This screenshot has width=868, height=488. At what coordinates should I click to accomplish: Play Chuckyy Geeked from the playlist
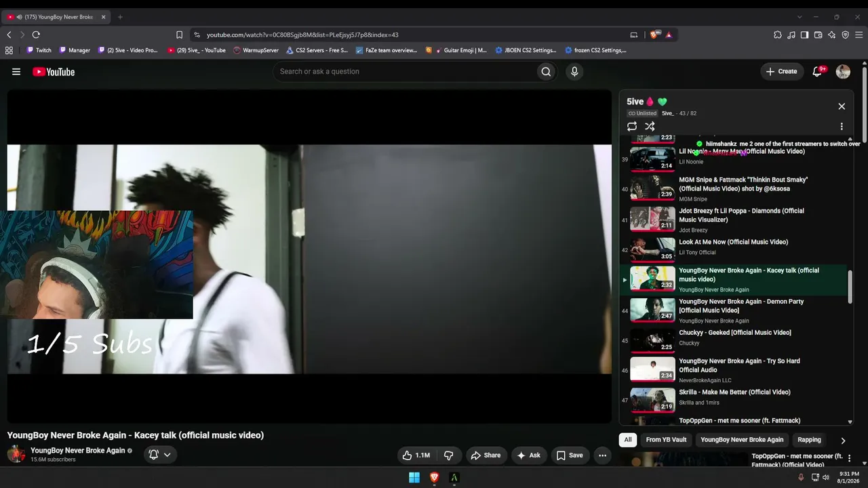point(735,340)
